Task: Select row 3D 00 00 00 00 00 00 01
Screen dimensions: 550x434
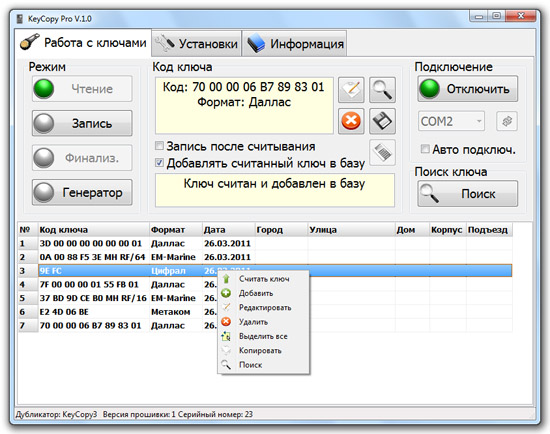Action: click(265, 243)
